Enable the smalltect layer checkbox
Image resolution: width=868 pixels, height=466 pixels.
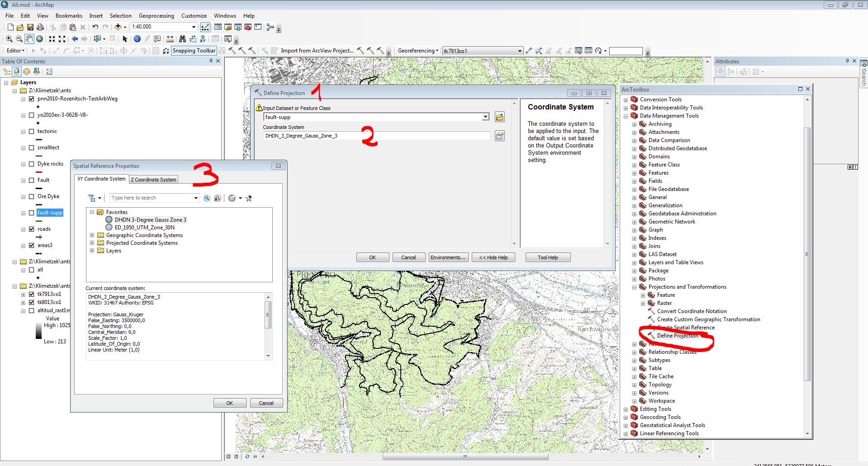32,147
